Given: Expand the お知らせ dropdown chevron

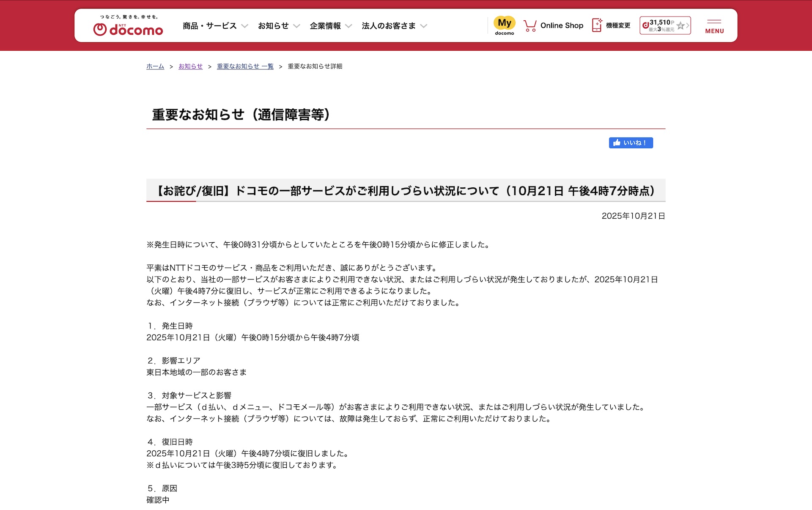Looking at the screenshot, I should (x=296, y=26).
